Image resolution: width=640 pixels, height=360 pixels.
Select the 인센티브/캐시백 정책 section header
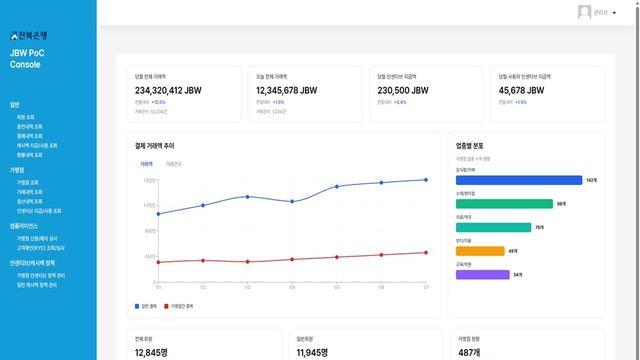pyautogui.click(x=32, y=263)
